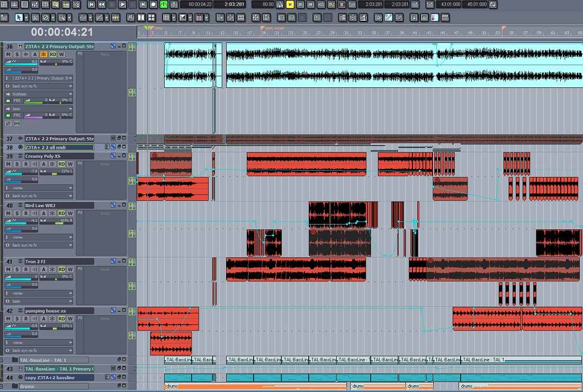Open the Console mixer view icon
Image resolution: width=583 pixels, height=392 pixels.
35,4
